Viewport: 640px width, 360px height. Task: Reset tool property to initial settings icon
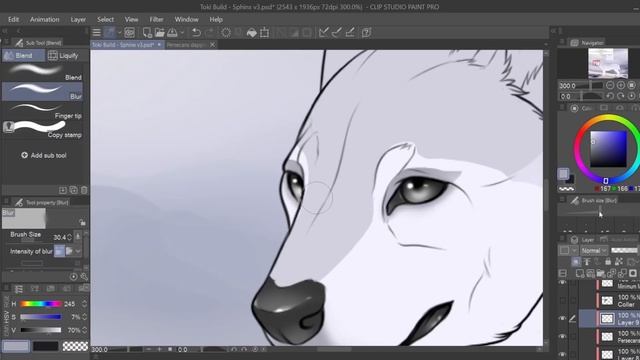[x=73, y=277]
